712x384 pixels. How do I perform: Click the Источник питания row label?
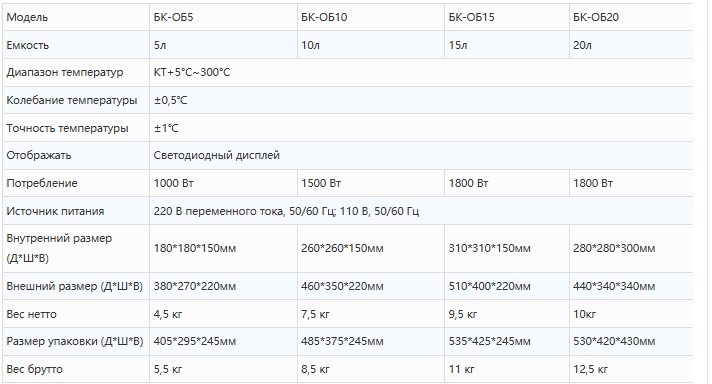55,211
